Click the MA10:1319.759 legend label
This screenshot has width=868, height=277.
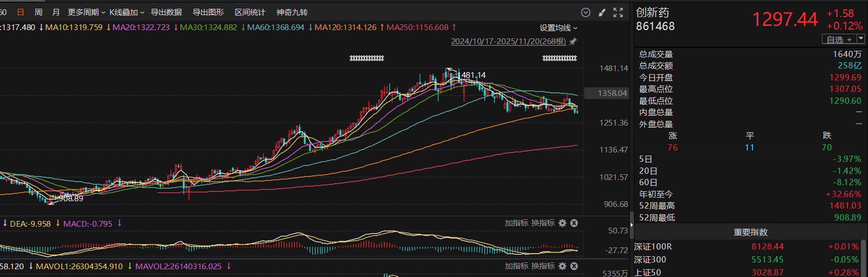(x=74, y=27)
